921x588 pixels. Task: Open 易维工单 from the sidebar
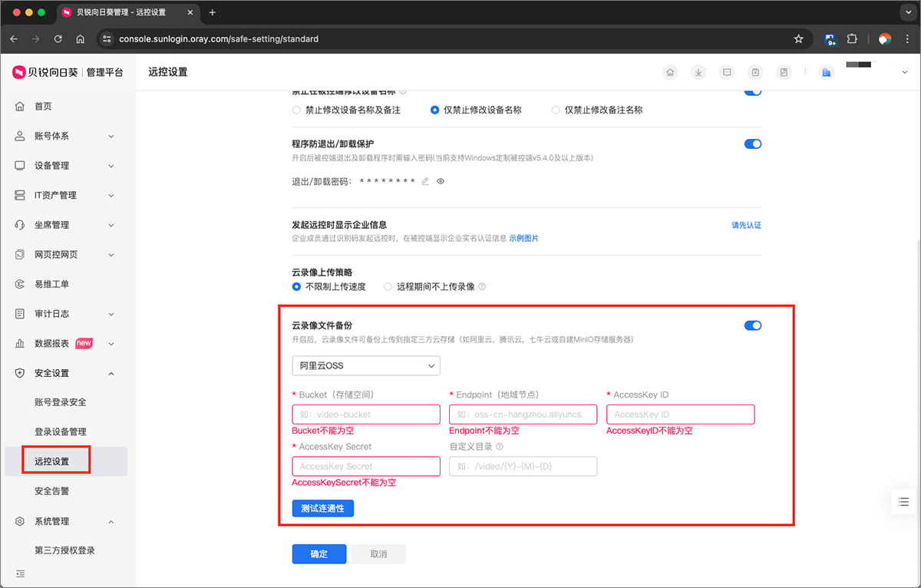(x=51, y=284)
